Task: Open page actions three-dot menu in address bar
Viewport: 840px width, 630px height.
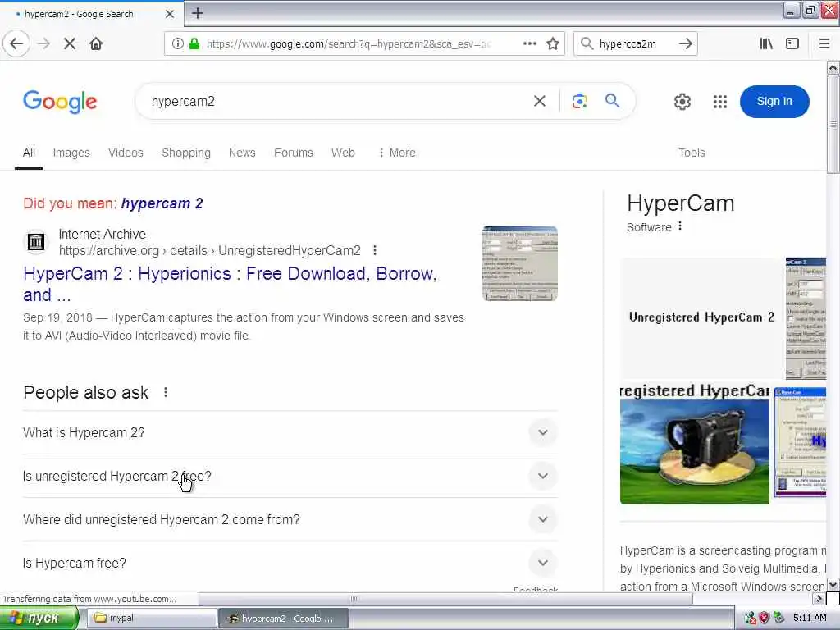Action: [x=529, y=44]
